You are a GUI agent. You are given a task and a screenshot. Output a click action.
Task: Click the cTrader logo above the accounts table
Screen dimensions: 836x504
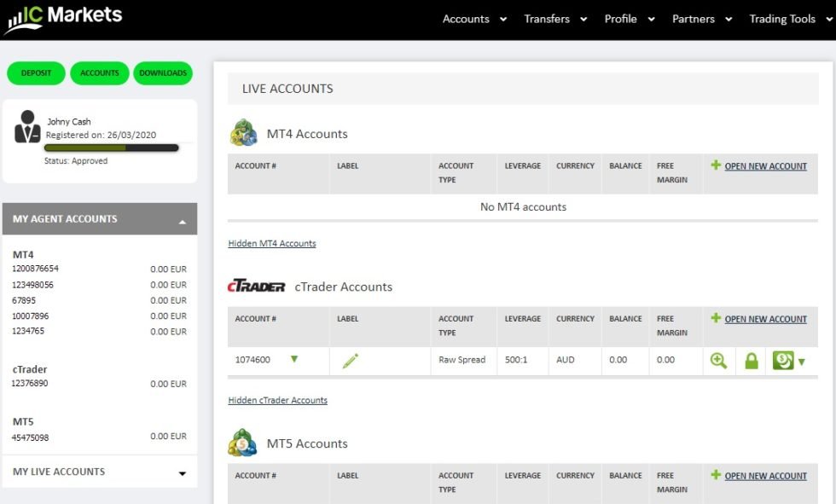(256, 287)
